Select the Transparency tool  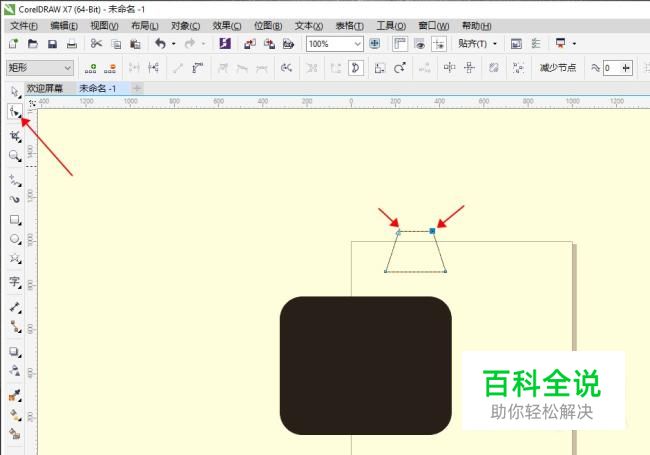tap(15, 370)
